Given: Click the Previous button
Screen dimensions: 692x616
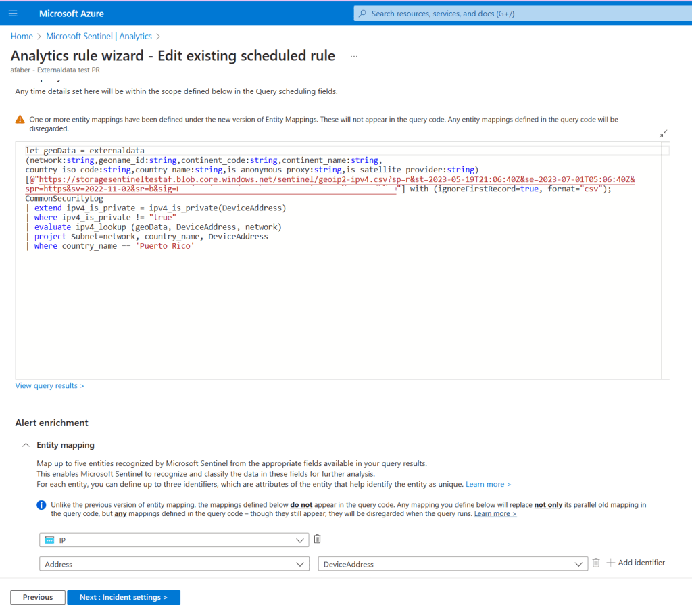Looking at the screenshot, I should click(38, 597).
